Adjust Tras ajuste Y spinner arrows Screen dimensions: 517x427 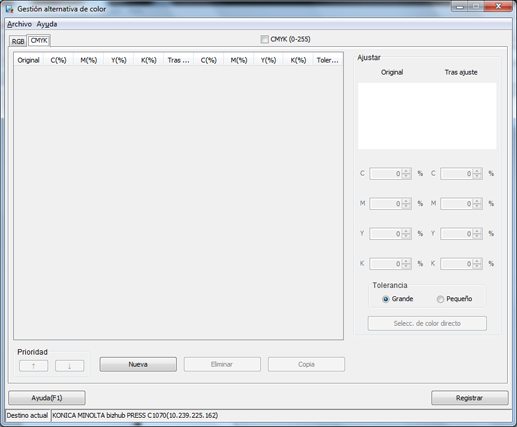[x=477, y=234]
